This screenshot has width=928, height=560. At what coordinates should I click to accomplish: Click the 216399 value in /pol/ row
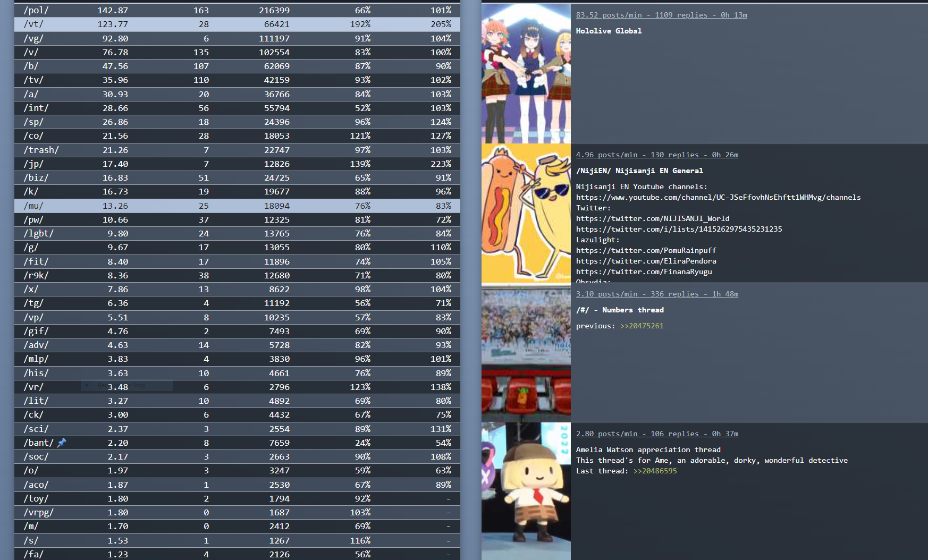[274, 10]
